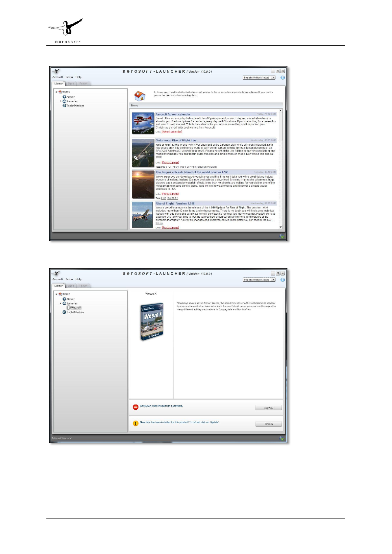Image resolution: width=392 pixels, height=554 pixels.
Task: Click the Activate button
Action: (269, 408)
